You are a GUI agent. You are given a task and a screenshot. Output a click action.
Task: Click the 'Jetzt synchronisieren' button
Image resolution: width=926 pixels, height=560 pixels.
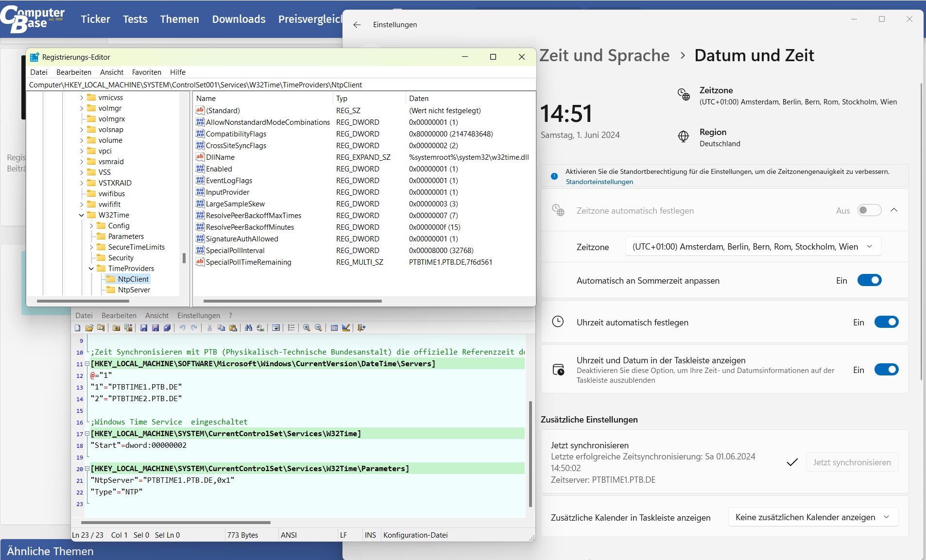point(852,462)
